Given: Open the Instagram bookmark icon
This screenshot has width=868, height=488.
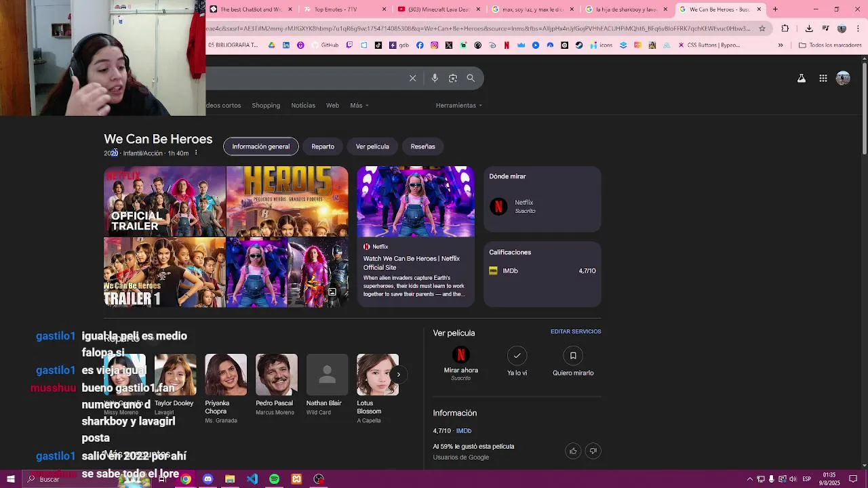Looking at the screenshot, I should (435, 45).
